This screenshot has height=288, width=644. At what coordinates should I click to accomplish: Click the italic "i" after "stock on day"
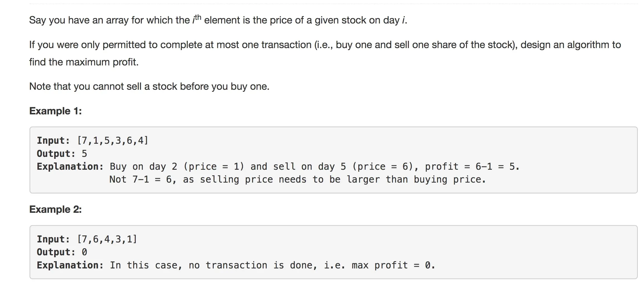click(403, 20)
